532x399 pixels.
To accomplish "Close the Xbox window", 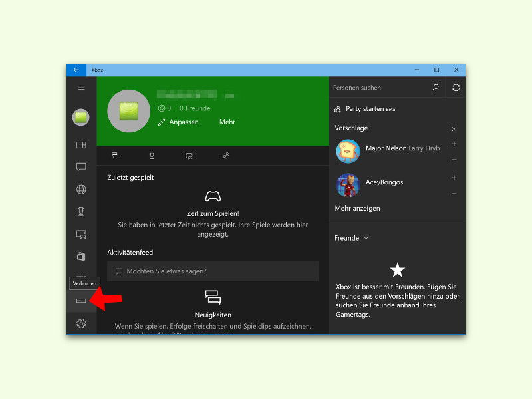I will [456, 70].
